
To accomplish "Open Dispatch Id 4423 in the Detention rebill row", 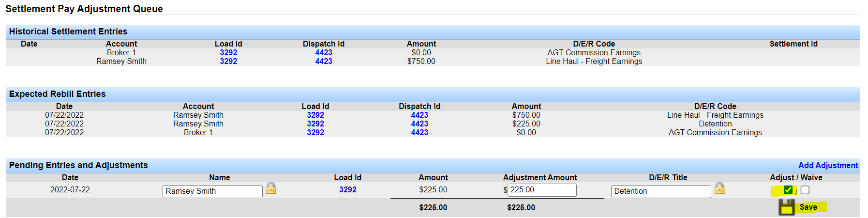I will [419, 124].
